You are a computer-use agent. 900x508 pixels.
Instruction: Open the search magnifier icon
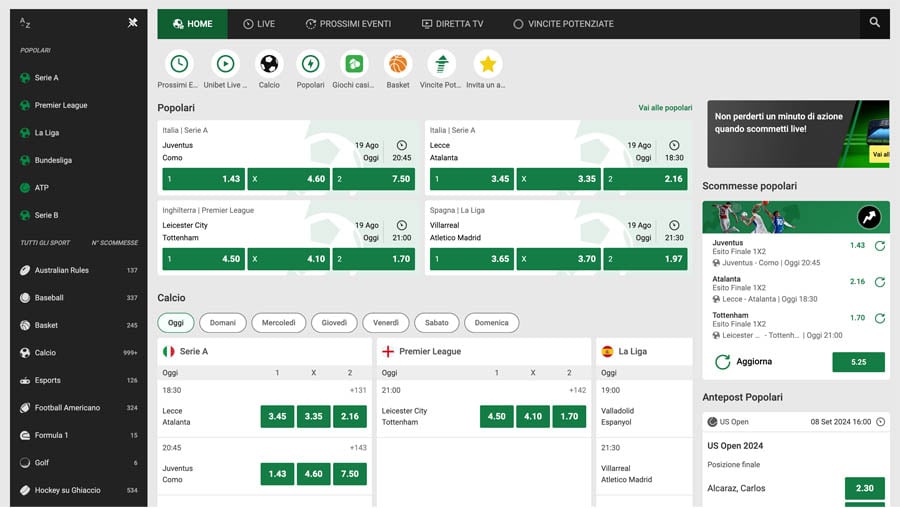coord(874,22)
